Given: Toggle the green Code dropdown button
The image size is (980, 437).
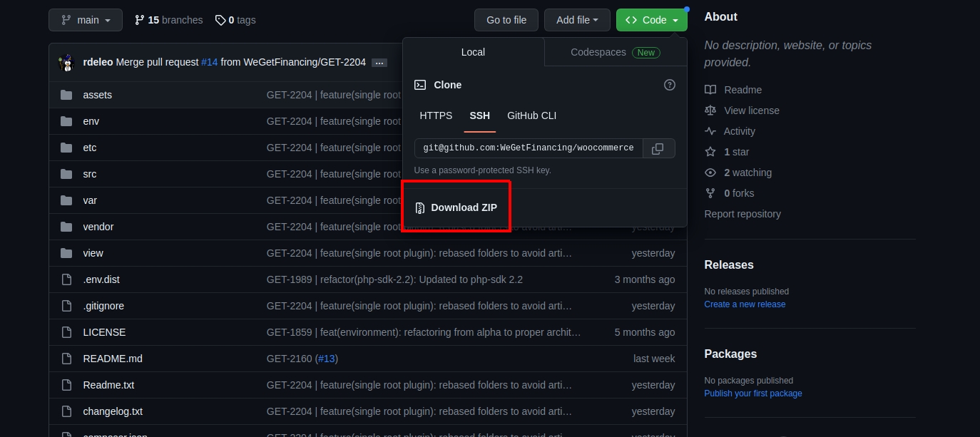Looking at the screenshot, I should pos(652,20).
